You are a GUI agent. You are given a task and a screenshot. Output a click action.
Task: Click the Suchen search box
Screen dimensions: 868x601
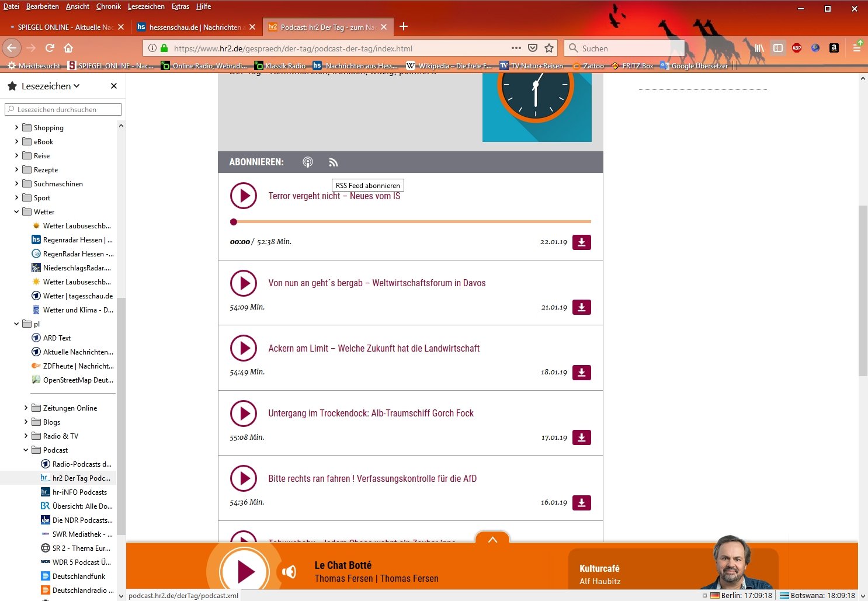(x=626, y=48)
